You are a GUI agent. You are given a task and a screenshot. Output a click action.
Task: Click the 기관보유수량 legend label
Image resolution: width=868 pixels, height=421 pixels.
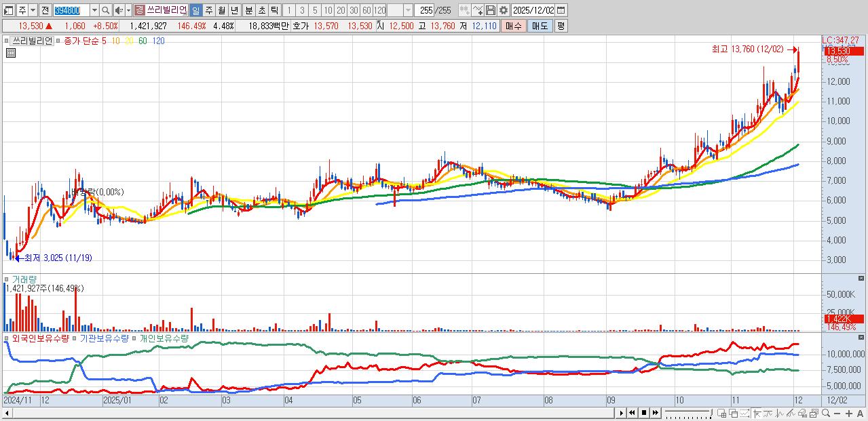click(x=105, y=338)
